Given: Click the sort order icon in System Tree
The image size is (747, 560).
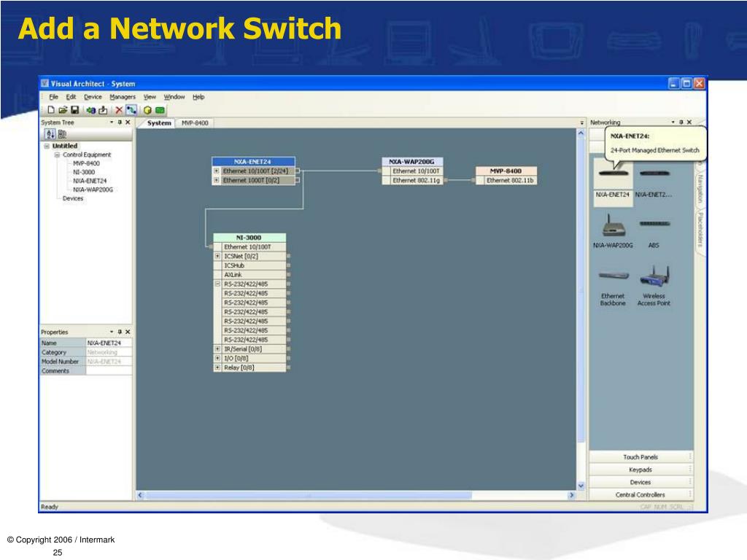Looking at the screenshot, I should point(50,134).
